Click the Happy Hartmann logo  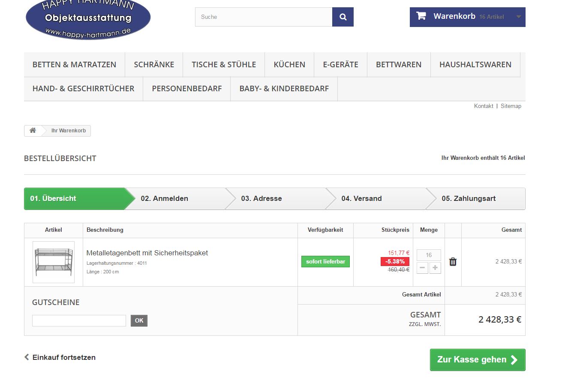(88, 19)
